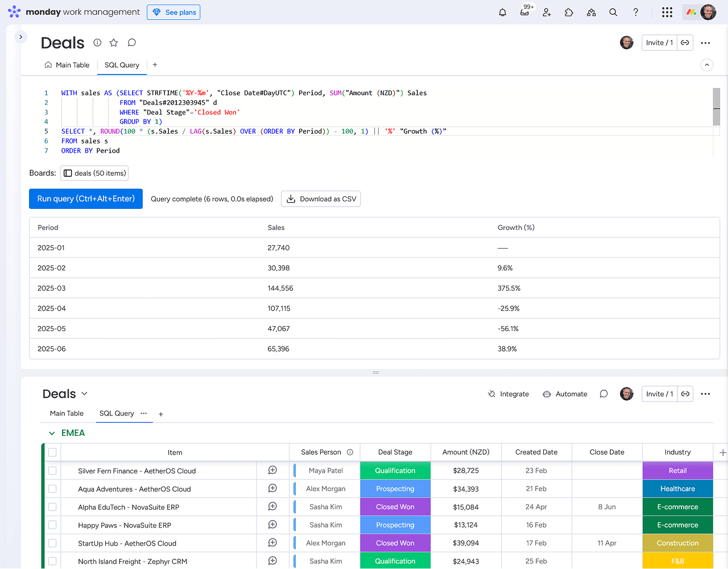The height and width of the screenshot is (569, 728).
Task: Open the SQL Query view tab options menu
Action: pos(144,414)
